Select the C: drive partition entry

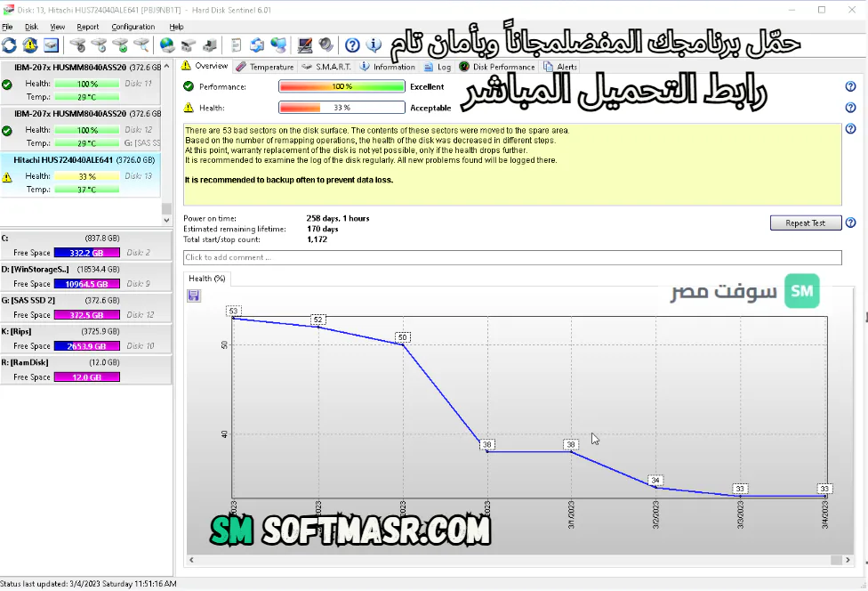tap(85, 246)
